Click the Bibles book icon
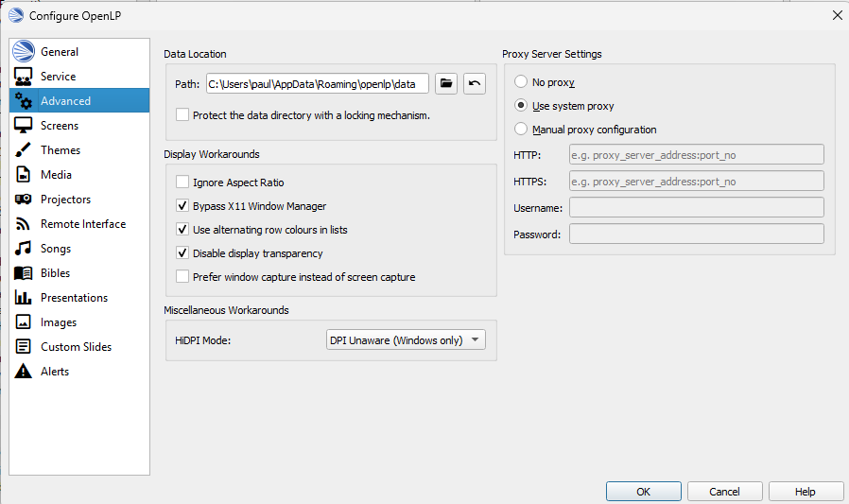Viewport: 849px width, 504px height. tap(24, 273)
